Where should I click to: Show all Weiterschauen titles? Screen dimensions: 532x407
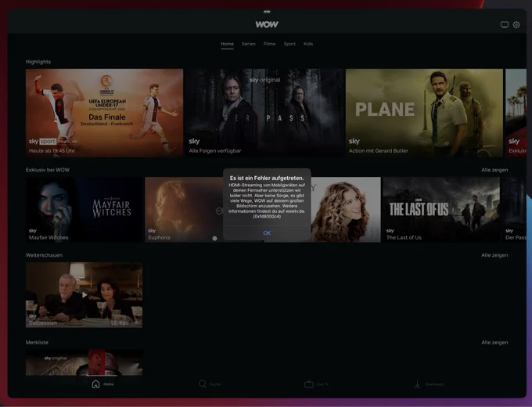coord(494,255)
